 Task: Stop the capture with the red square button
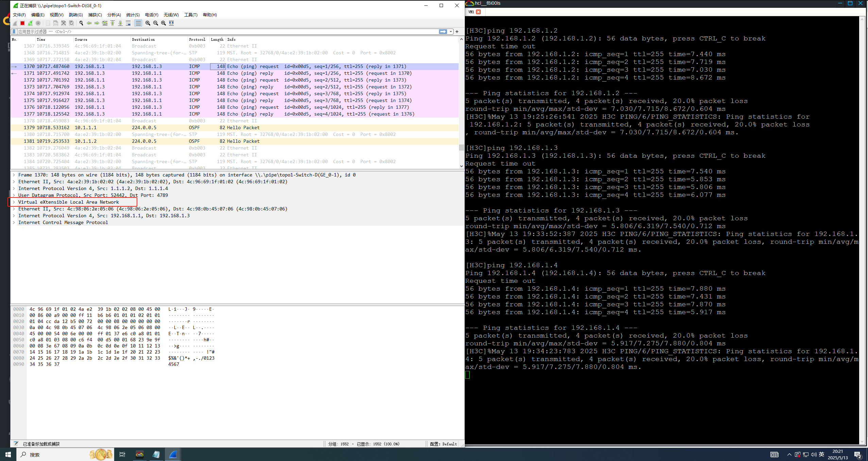(22, 23)
